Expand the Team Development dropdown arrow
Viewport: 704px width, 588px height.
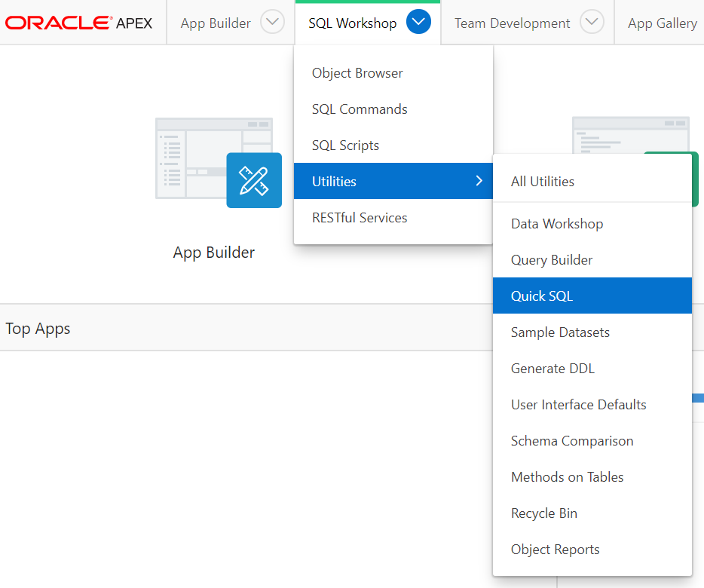(x=592, y=23)
